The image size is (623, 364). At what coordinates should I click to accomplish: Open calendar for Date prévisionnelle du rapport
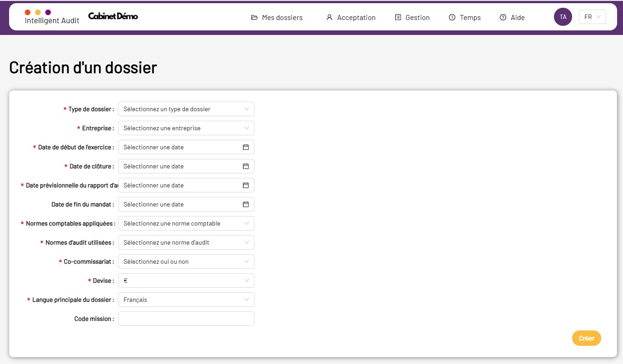point(245,185)
